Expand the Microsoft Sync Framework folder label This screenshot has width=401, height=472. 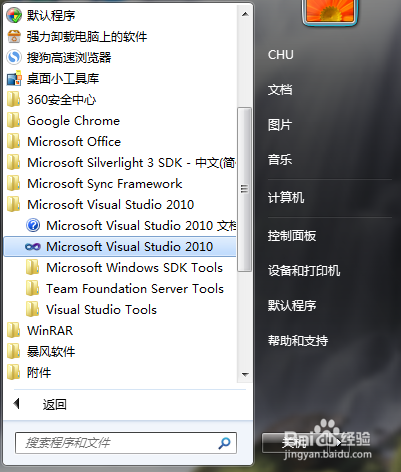tap(105, 184)
